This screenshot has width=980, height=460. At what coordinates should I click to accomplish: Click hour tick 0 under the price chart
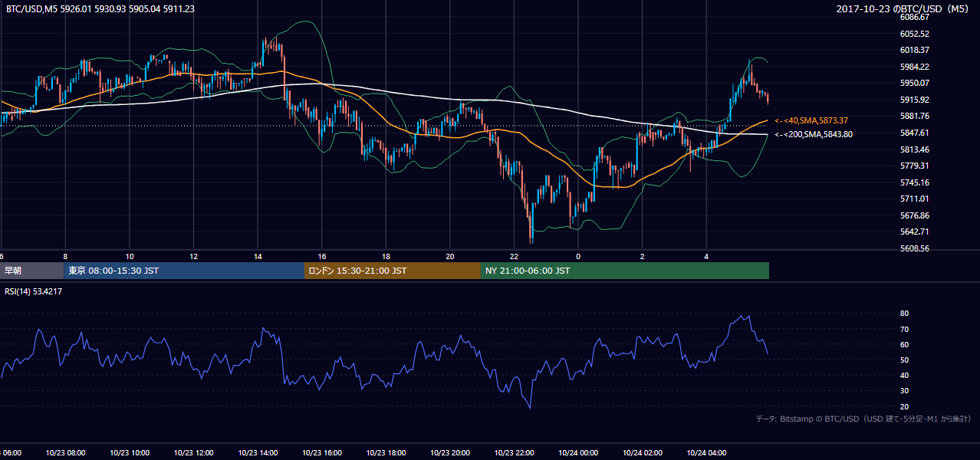578,256
